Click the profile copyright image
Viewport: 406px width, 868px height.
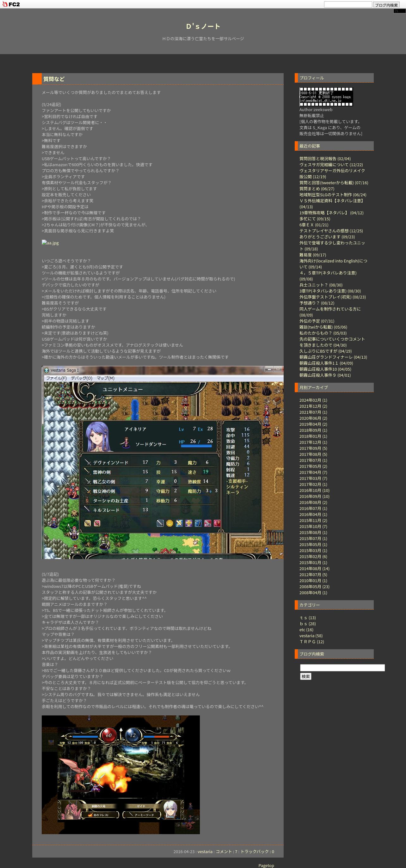326,97
